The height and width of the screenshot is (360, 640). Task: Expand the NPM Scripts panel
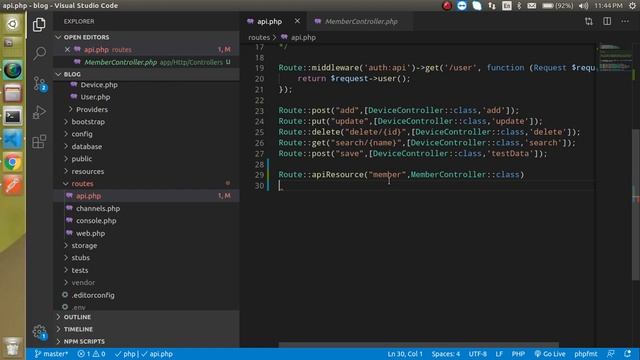pyautogui.click(x=147, y=342)
